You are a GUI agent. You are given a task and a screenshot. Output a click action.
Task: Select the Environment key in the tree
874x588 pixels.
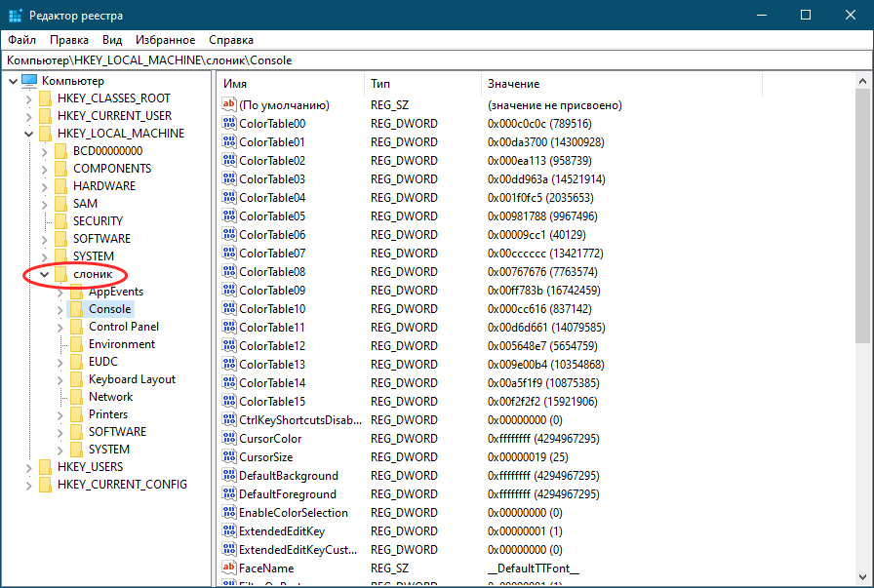click(121, 344)
